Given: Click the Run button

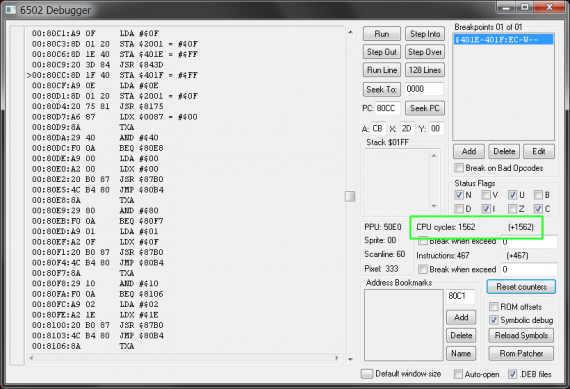Looking at the screenshot, I should (x=382, y=34).
